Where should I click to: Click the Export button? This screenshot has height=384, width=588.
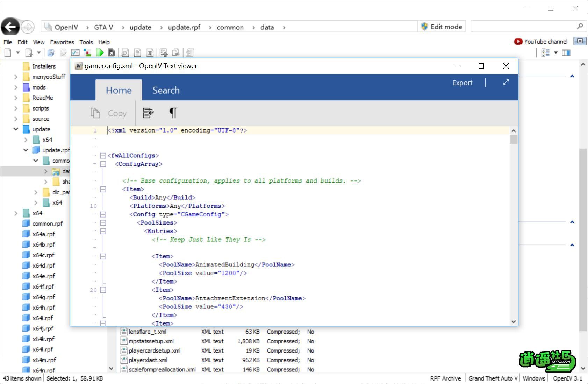coord(462,83)
